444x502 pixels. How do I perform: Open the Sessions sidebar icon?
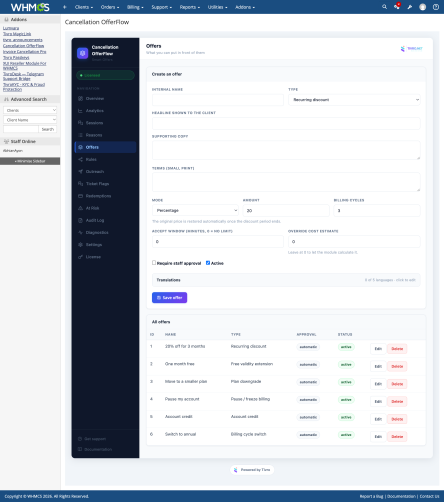tap(80, 123)
